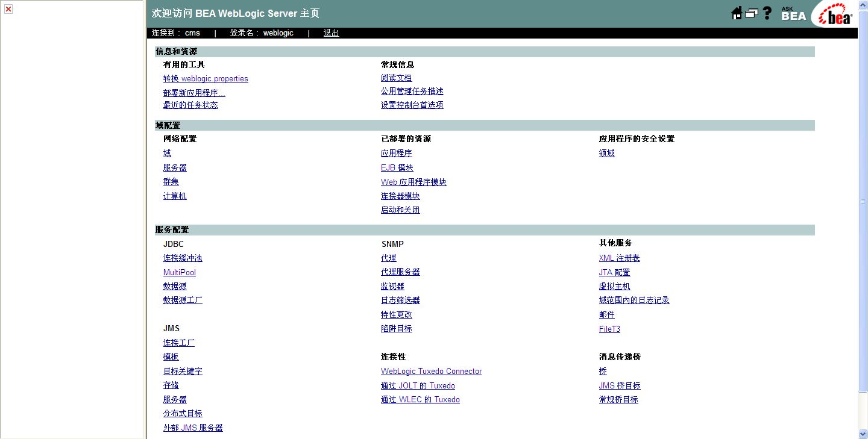
Task: Open 转换 weblogic.properties link
Action: [x=206, y=79]
